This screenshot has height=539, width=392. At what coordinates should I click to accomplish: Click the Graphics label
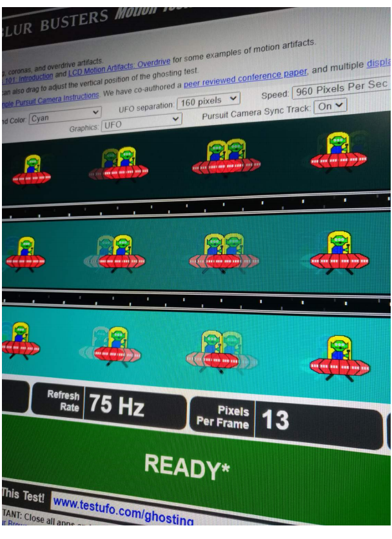84,128
